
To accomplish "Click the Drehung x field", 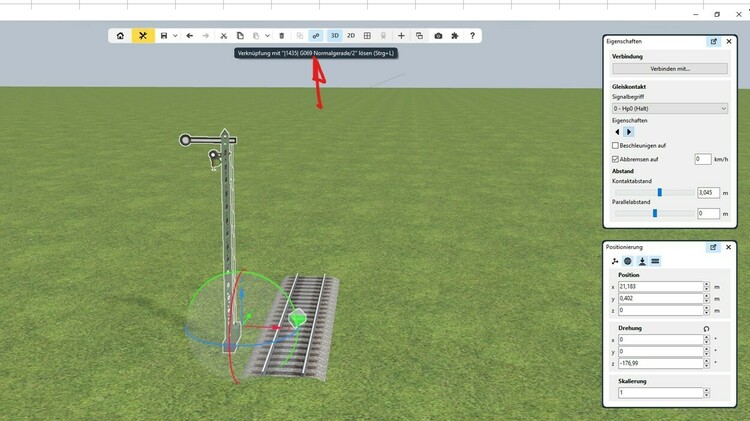I will 660,340.
